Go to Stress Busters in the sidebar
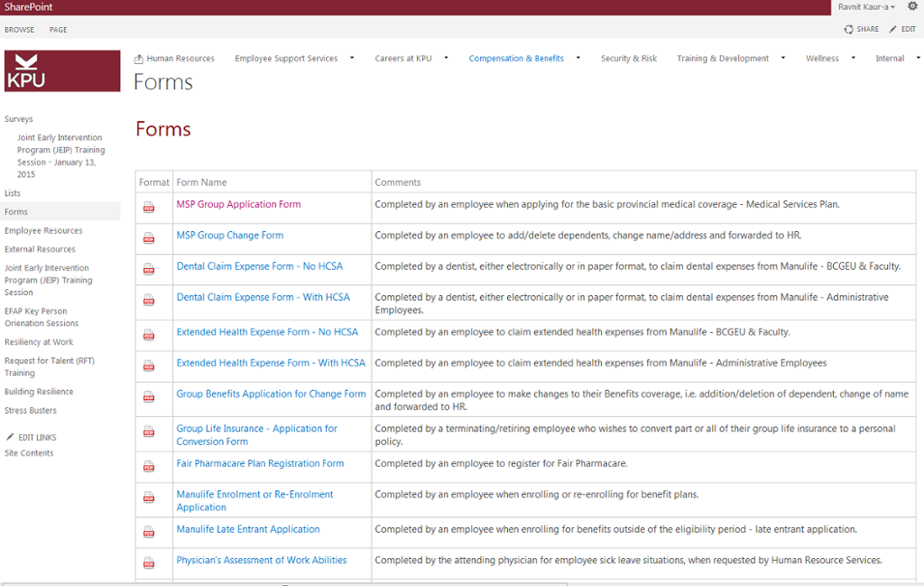The height and width of the screenshot is (586, 924). pos(31,411)
